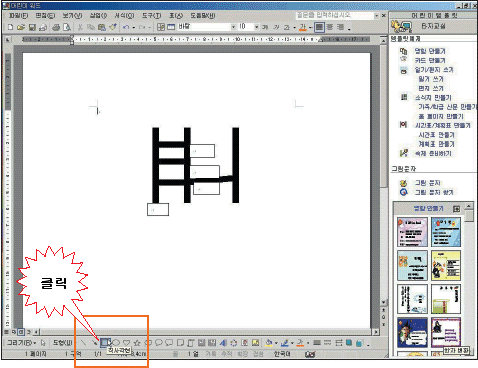Click the Save floppy disk icon
Screen dimensions: 478x368
pyautogui.click(x=32, y=27)
